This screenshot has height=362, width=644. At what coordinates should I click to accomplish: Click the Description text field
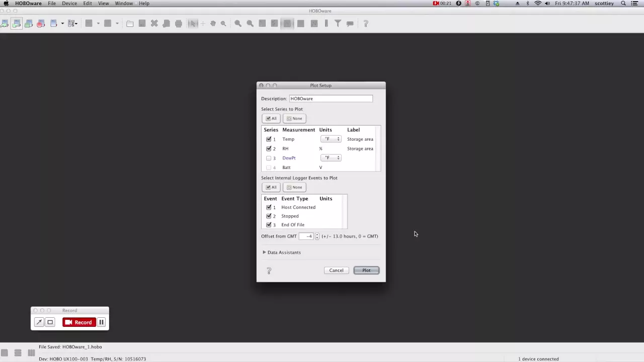331,99
